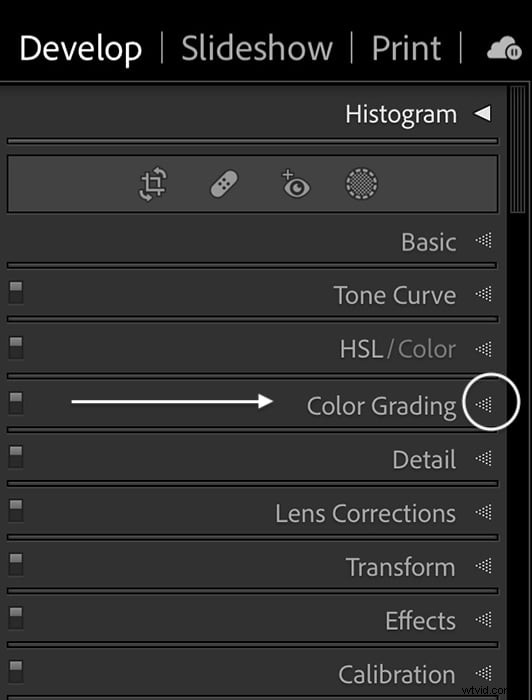The height and width of the screenshot is (700, 532).
Task: Toggle the HSL / Color panel switch
Action: tap(16, 348)
